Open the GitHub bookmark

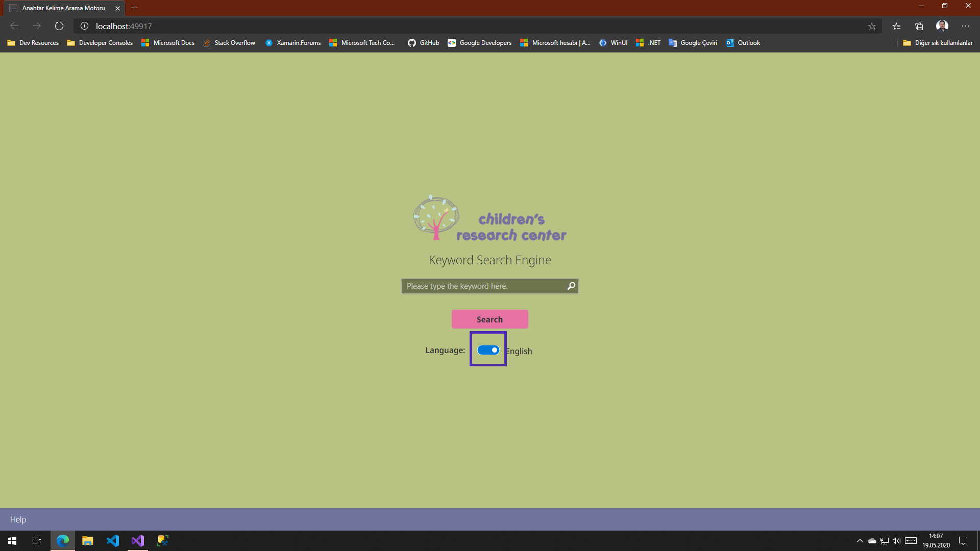tap(423, 43)
